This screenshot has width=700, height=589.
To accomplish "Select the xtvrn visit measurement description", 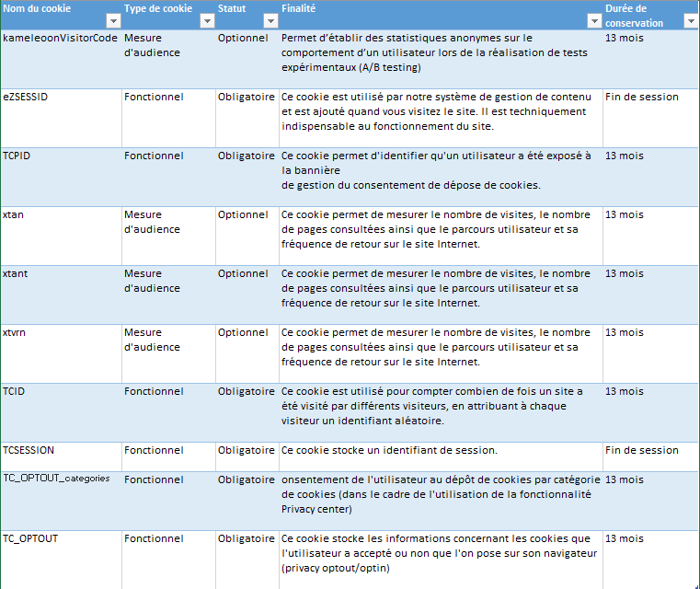I will click(x=442, y=353).
